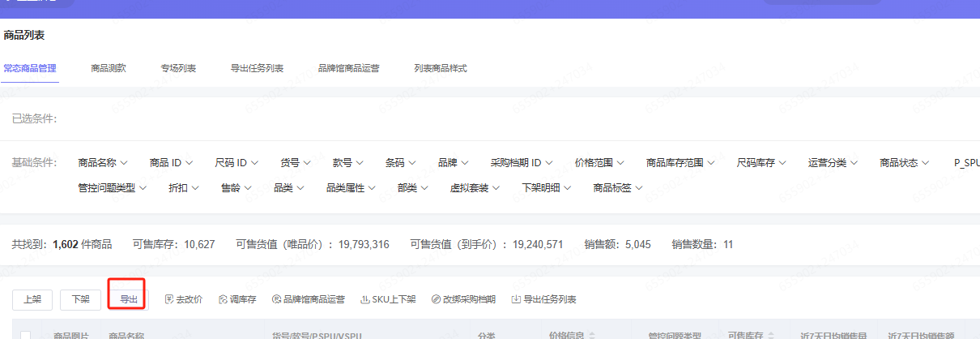Toggle the select-all checkbox in table header

tap(26, 334)
